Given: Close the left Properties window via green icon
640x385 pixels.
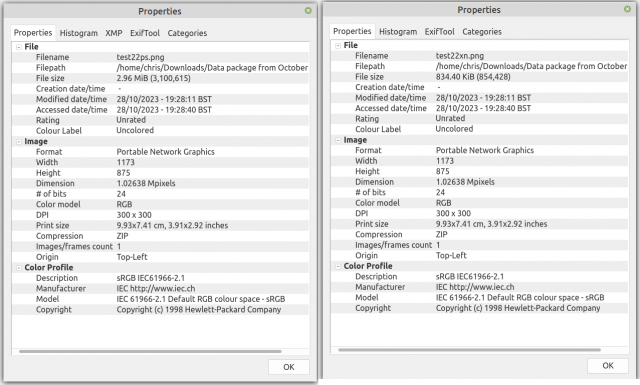Looking at the screenshot, I should (x=308, y=11).
